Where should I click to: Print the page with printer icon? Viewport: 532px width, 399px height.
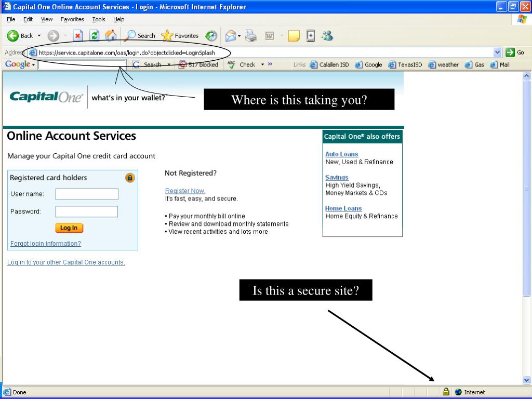251,36
